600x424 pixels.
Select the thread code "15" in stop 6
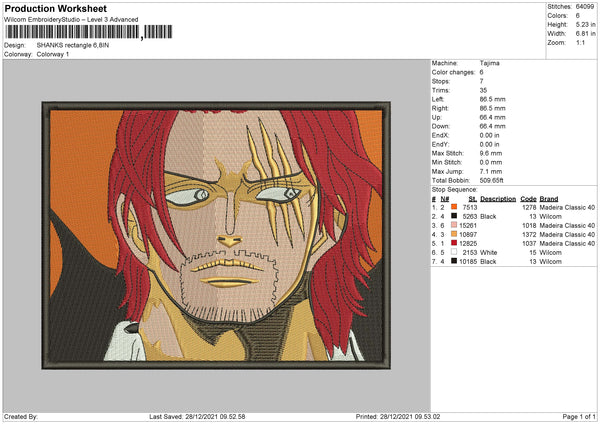[533, 253]
